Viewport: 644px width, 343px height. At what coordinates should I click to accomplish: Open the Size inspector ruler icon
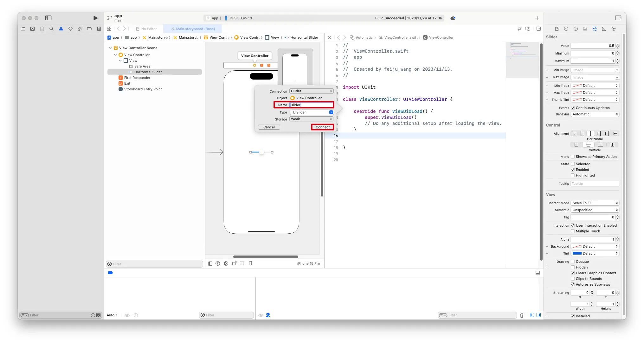[x=604, y=29]
